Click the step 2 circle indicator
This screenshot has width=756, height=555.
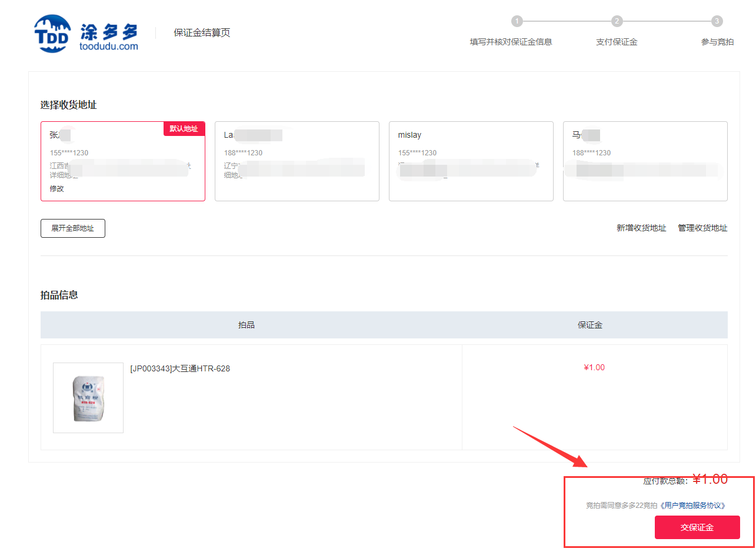click(x=617, y=21)
